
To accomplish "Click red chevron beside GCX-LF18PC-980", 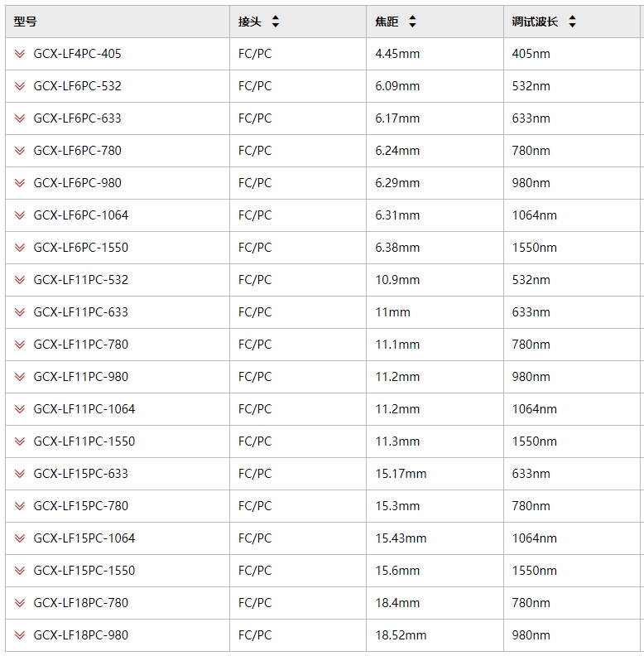I will (x=20, y=635).
